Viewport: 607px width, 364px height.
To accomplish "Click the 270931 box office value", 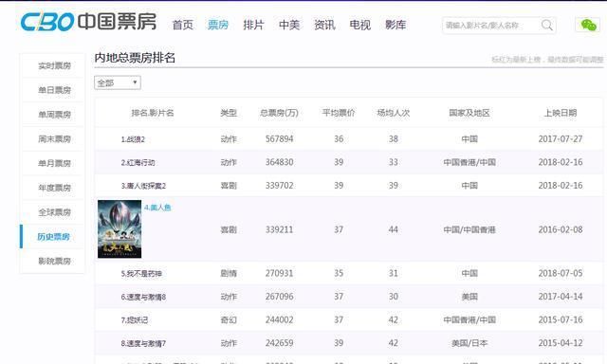I will tap(279, 273).
